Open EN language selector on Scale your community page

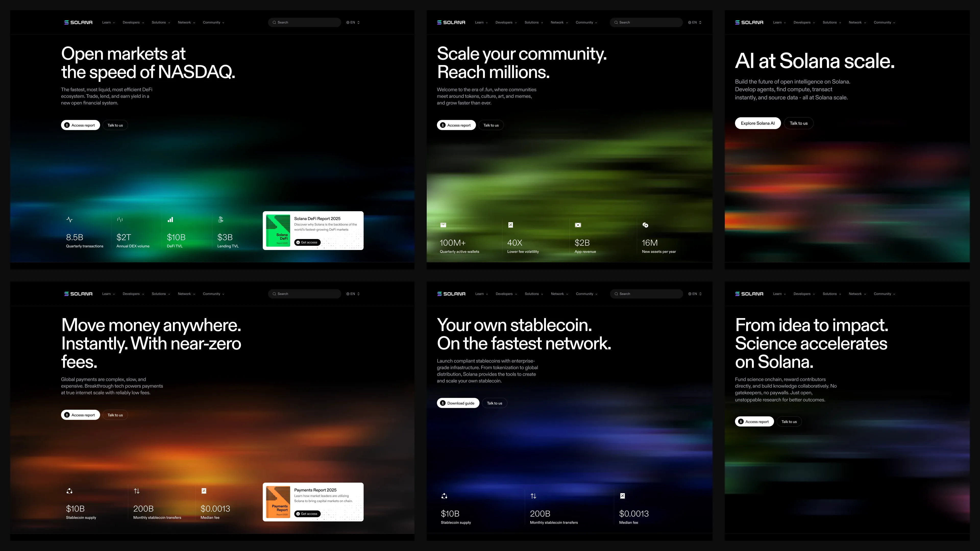(695, 22)
